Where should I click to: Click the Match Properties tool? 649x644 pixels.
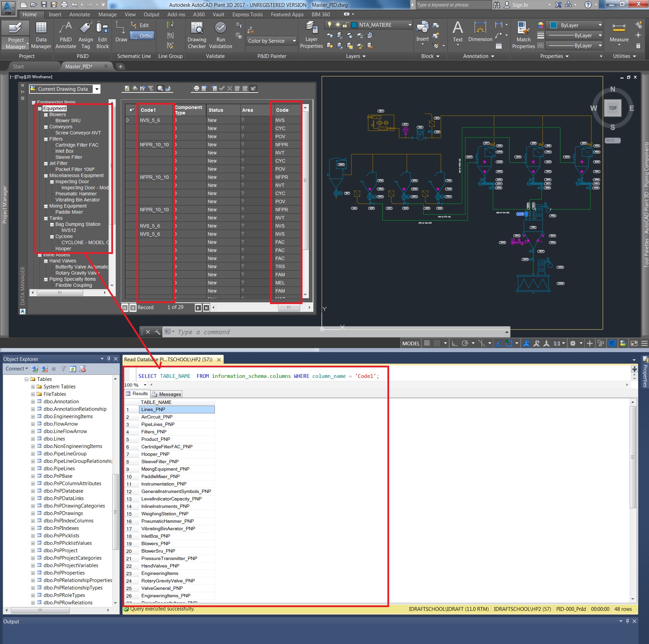[x=523, y=35]
